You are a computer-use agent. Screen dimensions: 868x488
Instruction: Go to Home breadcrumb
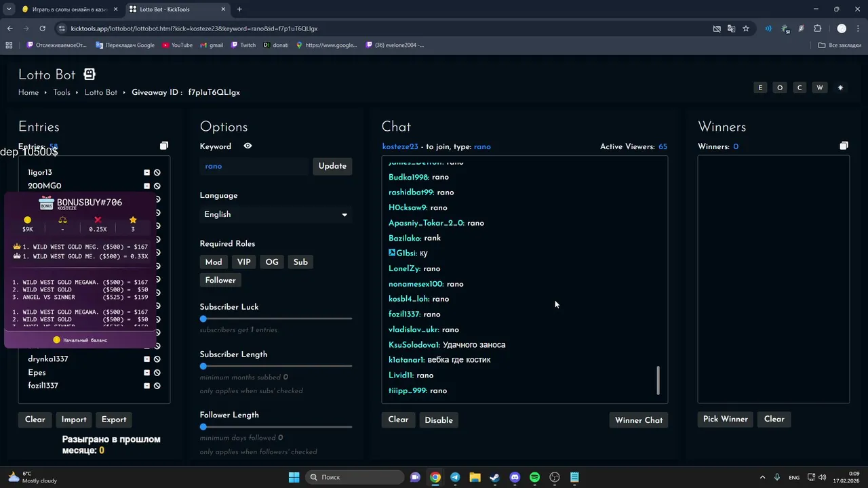[28, 93]
